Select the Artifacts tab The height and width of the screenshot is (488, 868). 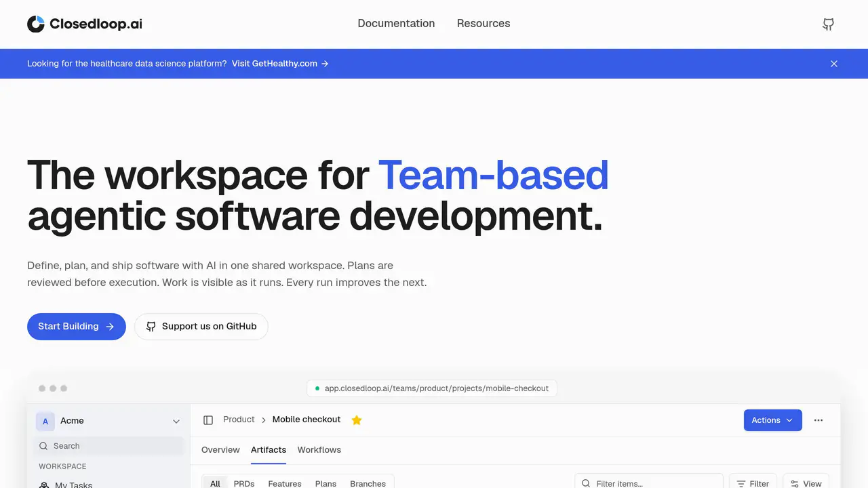269,450
